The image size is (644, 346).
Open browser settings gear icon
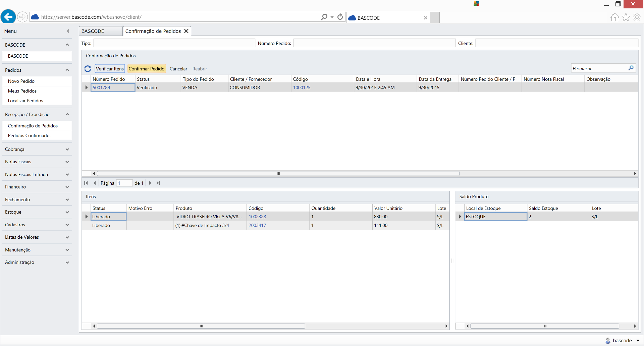point(637,17)
